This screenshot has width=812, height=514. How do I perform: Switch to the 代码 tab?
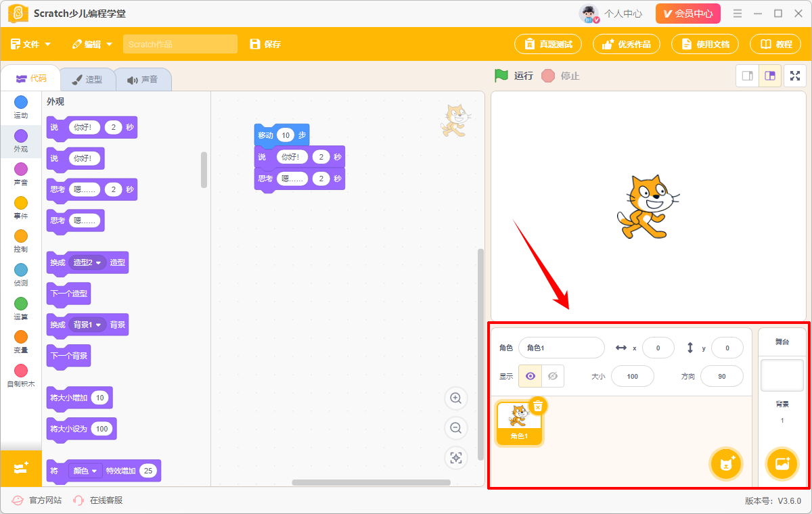click(x=31, y=78)
